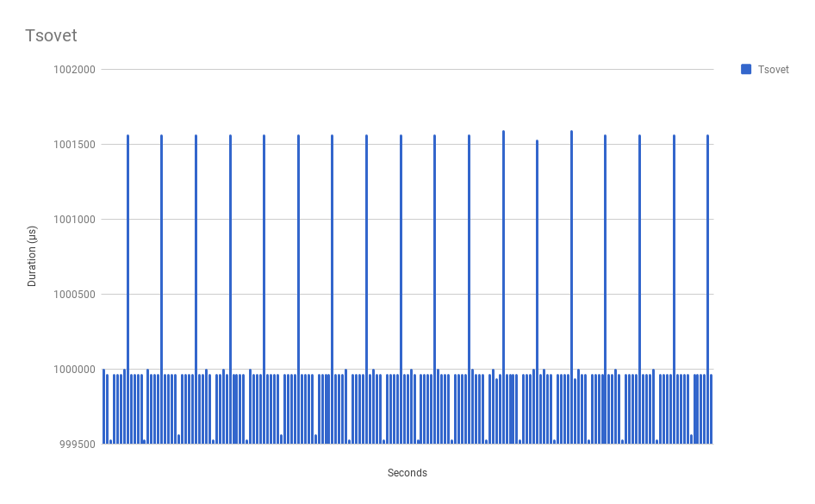
Task: Click the 1002000 y-axis tick label
Action: click(x=72, y=70)
